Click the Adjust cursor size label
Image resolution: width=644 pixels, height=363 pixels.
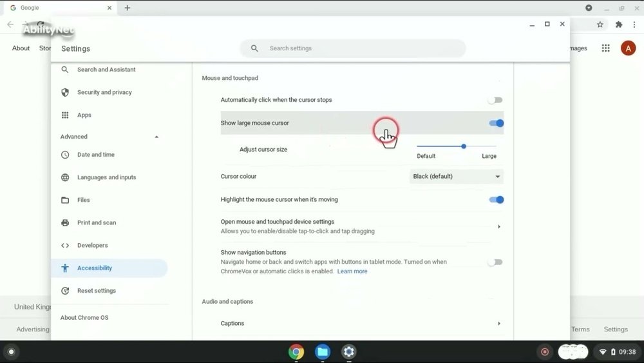[263, 149]
